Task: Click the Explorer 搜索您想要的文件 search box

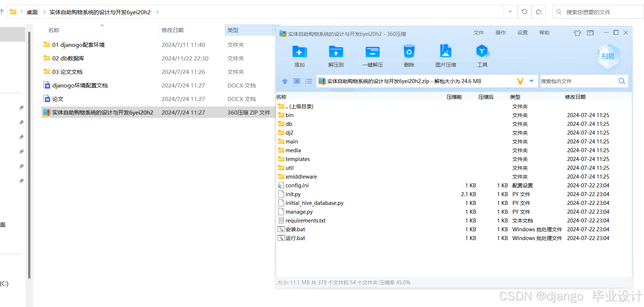Action: coord(598,12)
